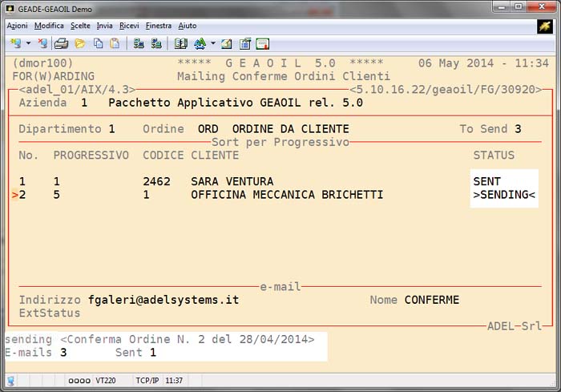Open the Azioni menu
561x392 pixels.
point(17,26)
